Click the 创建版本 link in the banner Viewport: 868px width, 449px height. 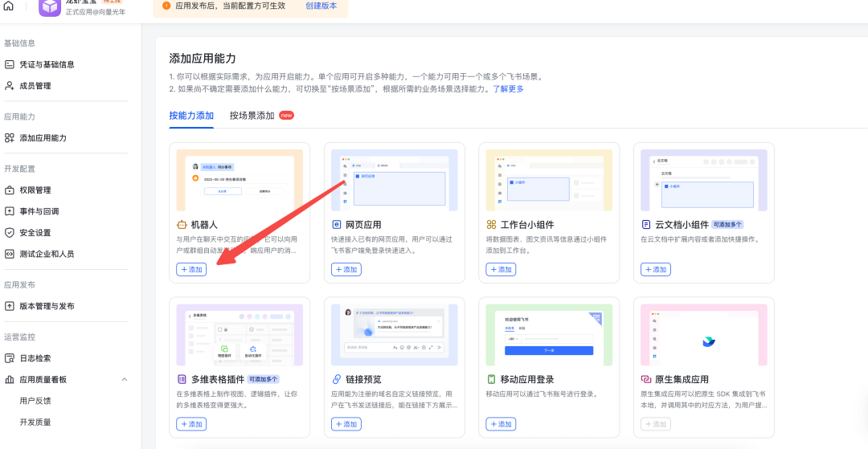[321, 6]
